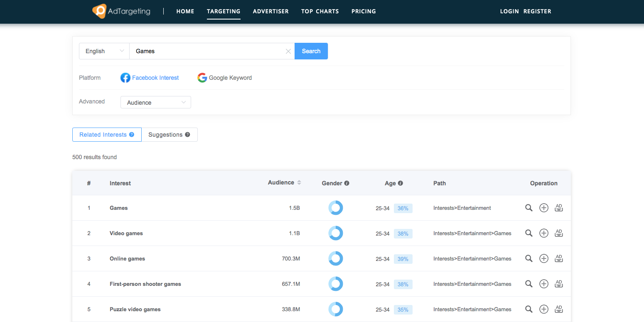Open the Audience advanced dropdown

(x=156, y=102)
